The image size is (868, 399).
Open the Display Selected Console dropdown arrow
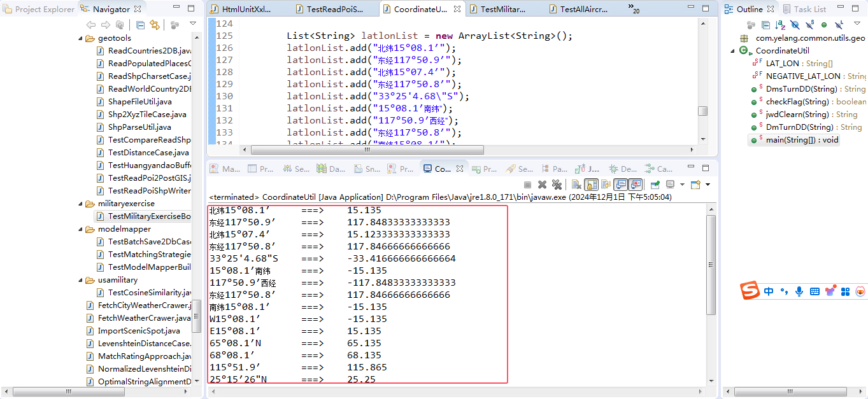tap(681, 185)
